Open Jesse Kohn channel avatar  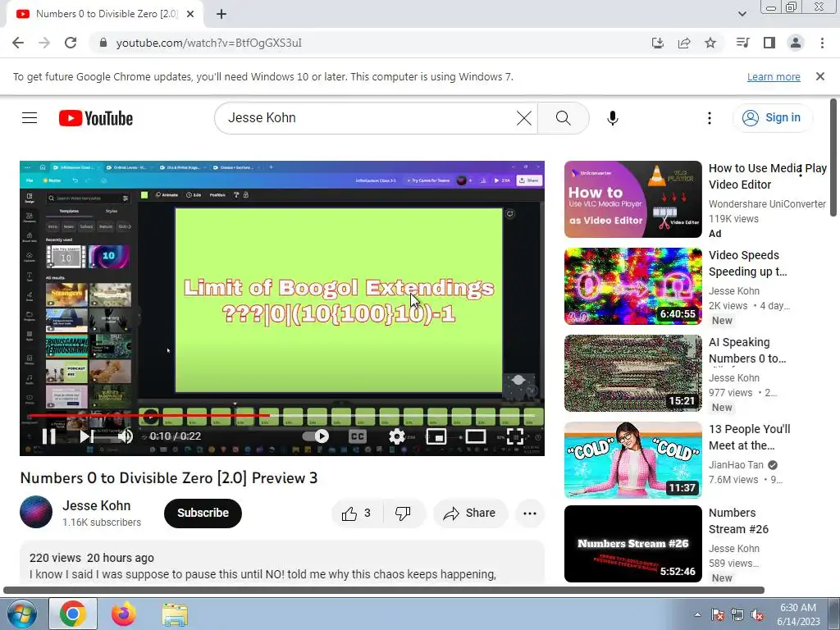36,512
